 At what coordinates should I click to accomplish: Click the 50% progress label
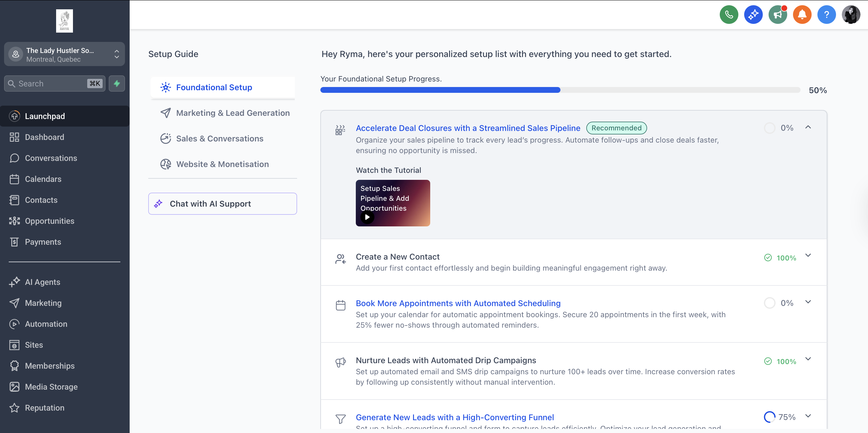[818, 90]
